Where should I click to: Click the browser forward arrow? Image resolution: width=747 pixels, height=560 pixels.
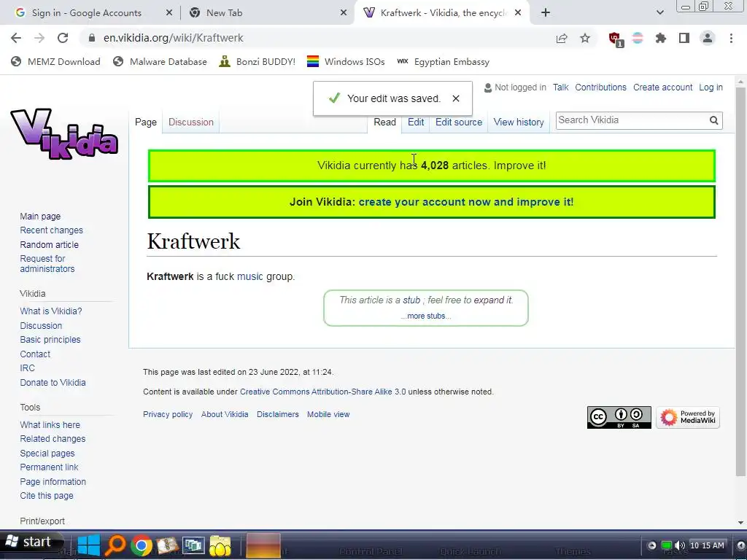[x=39, y=38]
